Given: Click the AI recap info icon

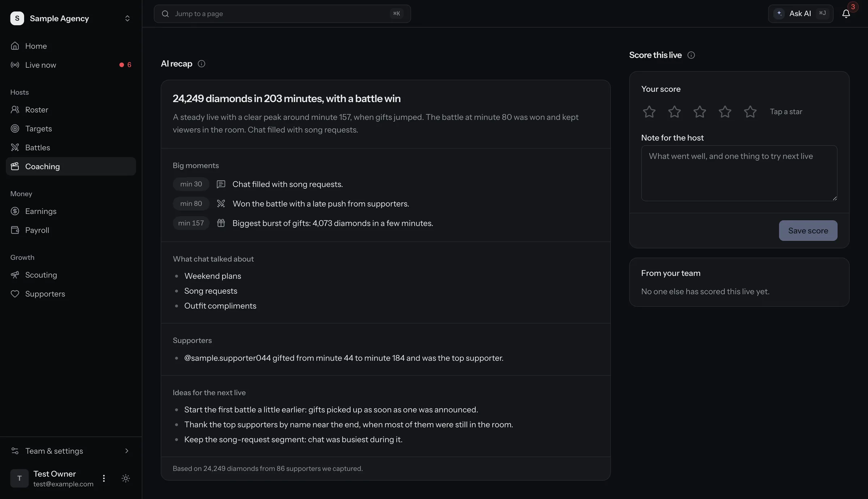Looking at the screenshot, I should [201, 64].
